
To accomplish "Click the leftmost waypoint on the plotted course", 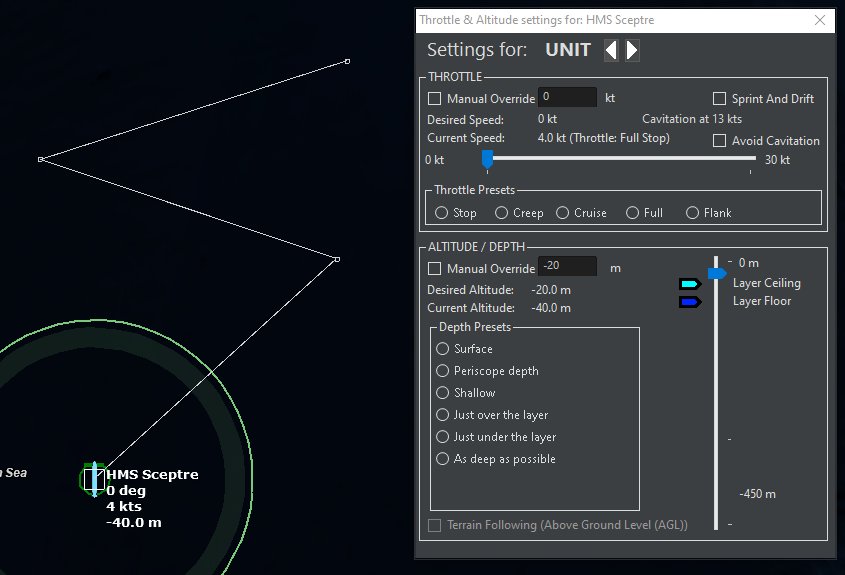I will click(40, 160).
